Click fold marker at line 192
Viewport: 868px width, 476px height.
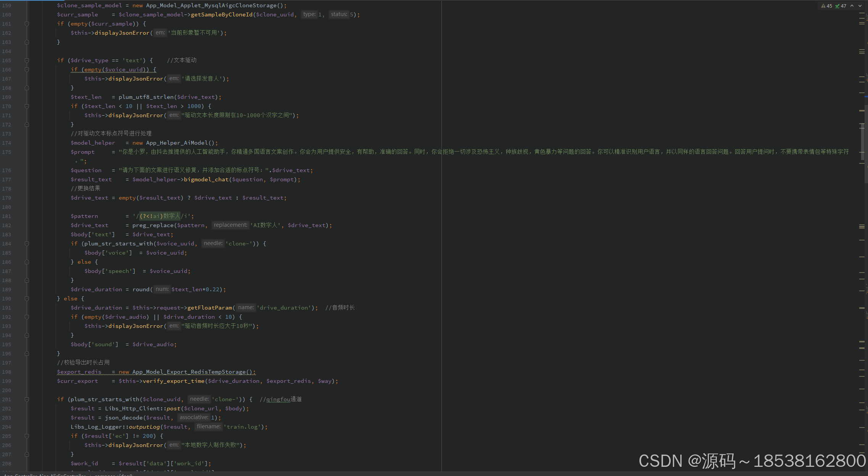[27, 317]
